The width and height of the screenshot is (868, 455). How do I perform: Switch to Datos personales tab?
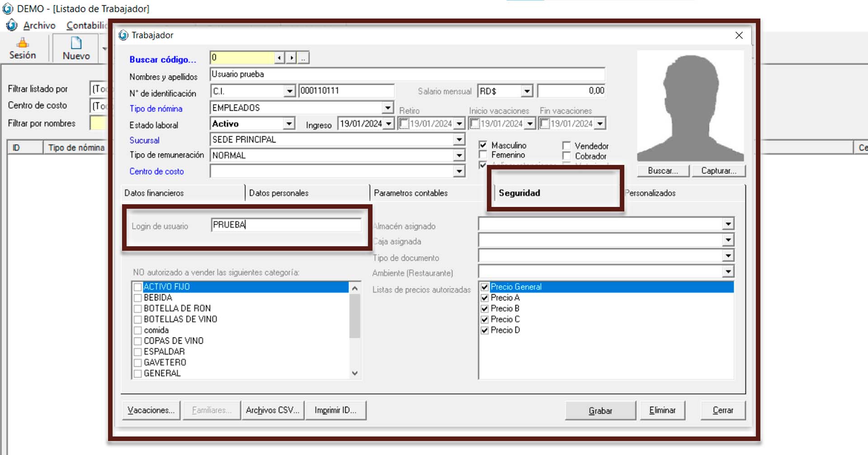click(278, 193)
